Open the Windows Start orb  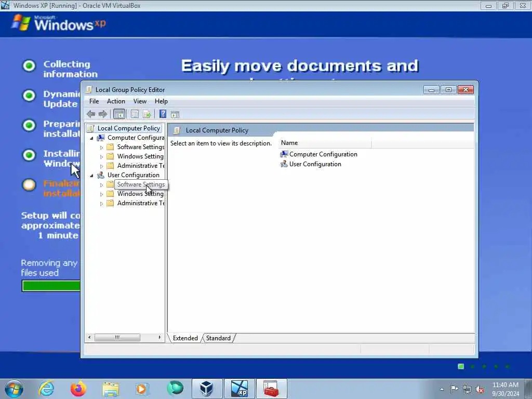tap(14, 389)
